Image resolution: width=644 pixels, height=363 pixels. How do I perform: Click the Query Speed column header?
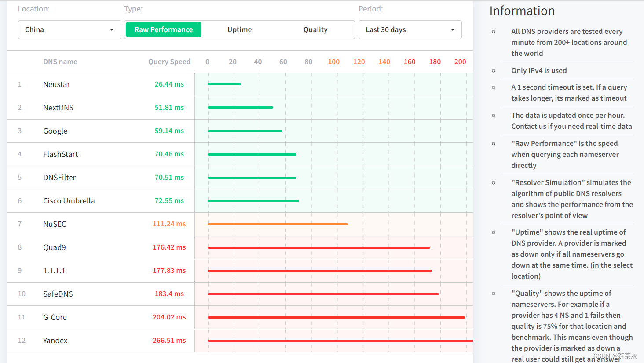(169, 62)
